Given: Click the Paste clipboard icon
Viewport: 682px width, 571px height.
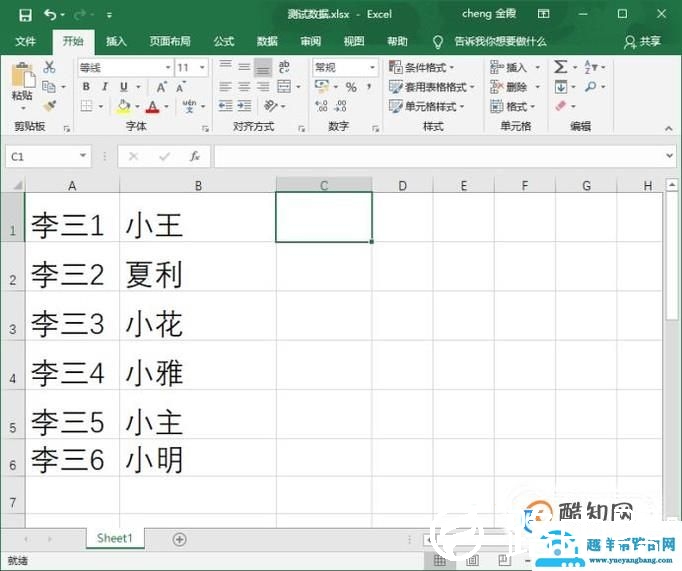Looking at the screenshot, I should coord(23,75).
